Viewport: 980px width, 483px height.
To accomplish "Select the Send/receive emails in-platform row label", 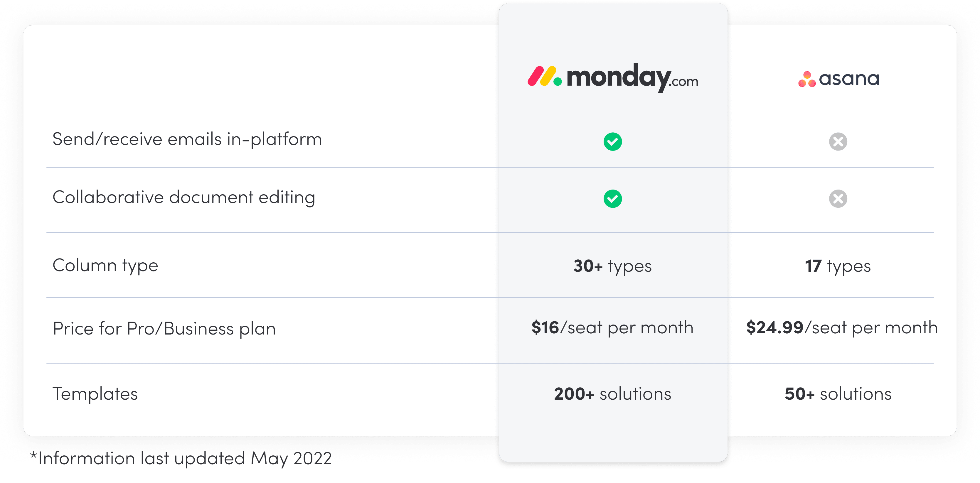I will click(x=187, y=139).
